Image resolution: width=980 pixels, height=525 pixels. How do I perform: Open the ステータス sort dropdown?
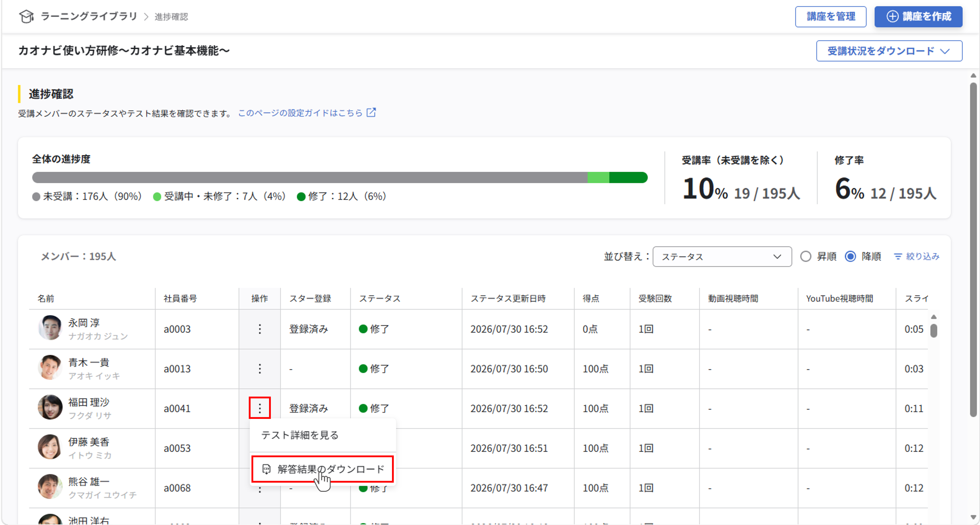(x=722, y=257)
